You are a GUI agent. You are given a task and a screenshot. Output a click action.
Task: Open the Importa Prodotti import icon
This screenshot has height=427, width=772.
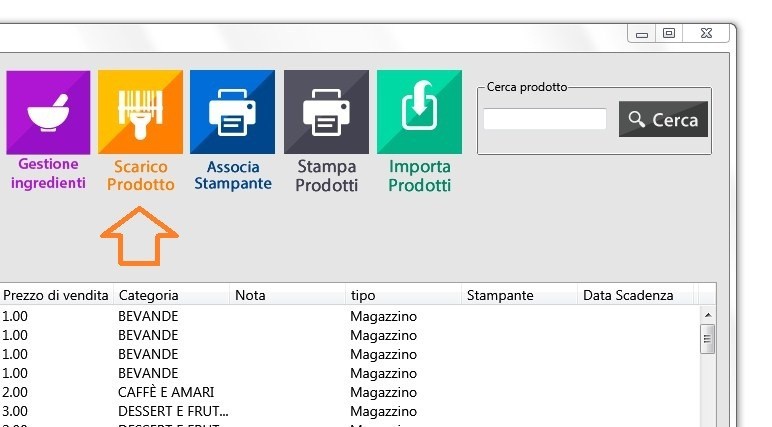point(419,112)
